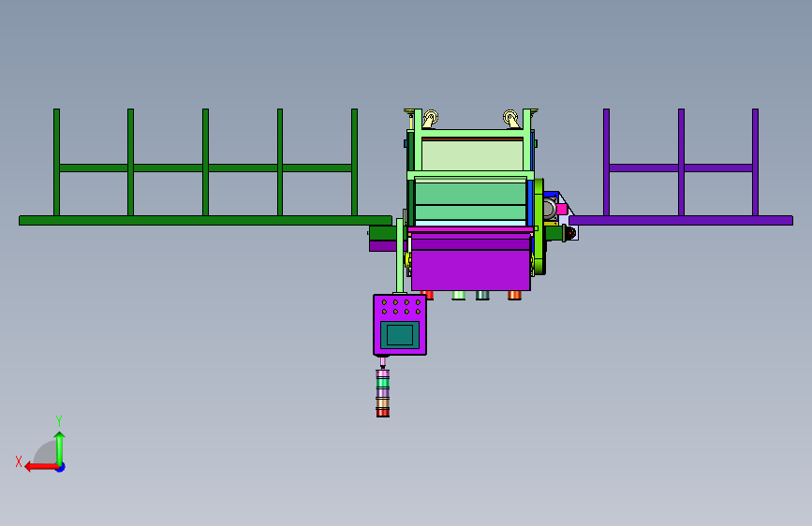812x526 pixels.
Task: Select the gray gear motor on machine side
Action: [549, 210]
